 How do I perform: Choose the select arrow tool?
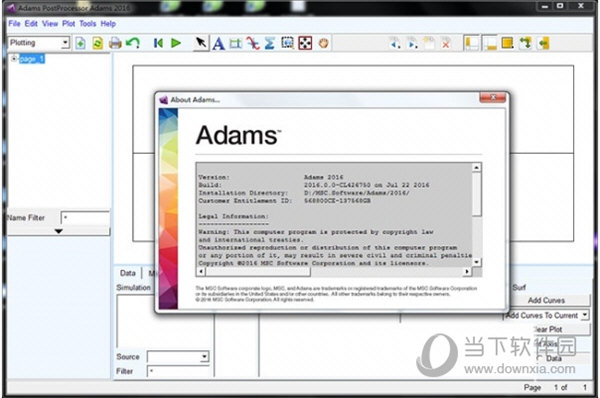(201, 43)
